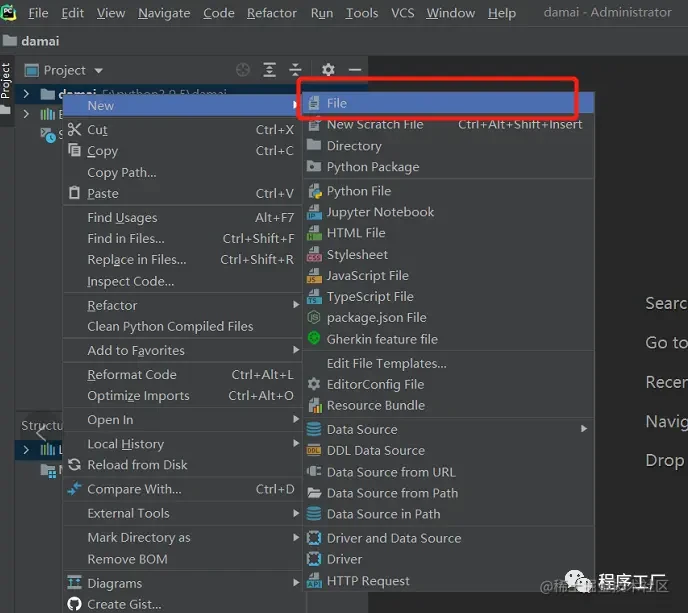Click the Gherkin feature file green icon

pyautogui.click(x=314, y=339)
